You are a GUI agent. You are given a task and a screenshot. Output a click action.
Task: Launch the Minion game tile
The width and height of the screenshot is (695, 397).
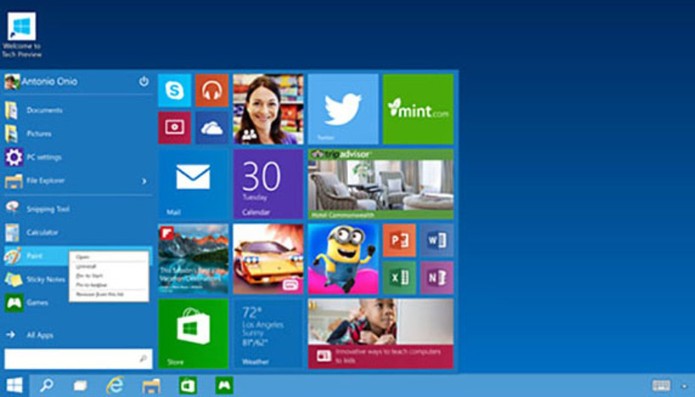click(x=343, y=259)
